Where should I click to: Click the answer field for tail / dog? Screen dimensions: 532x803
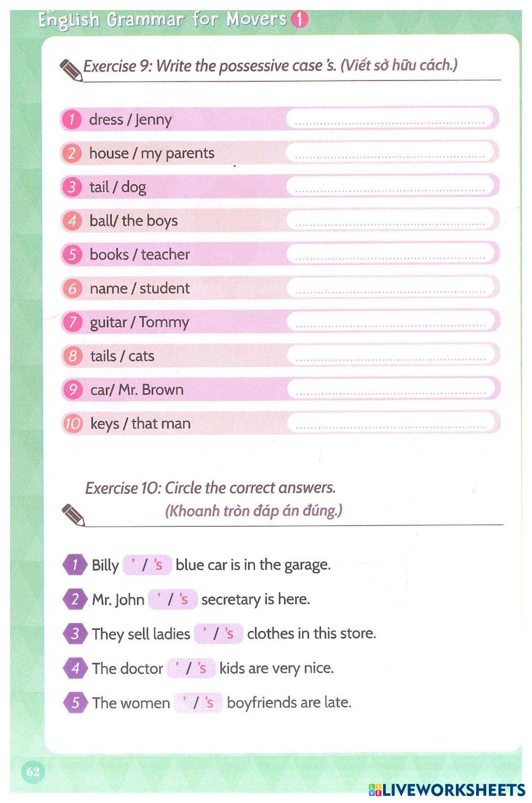[x=390, y=186]
